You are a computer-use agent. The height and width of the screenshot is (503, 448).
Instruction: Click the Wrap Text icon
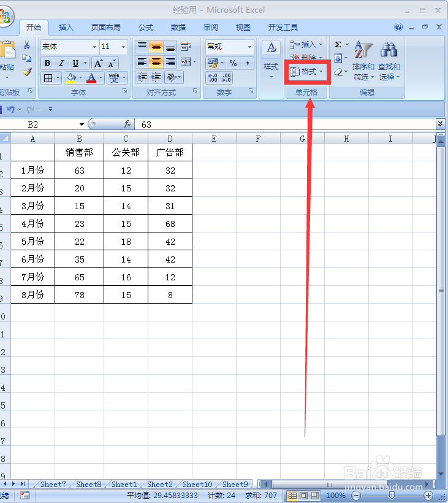coord(186,46)
